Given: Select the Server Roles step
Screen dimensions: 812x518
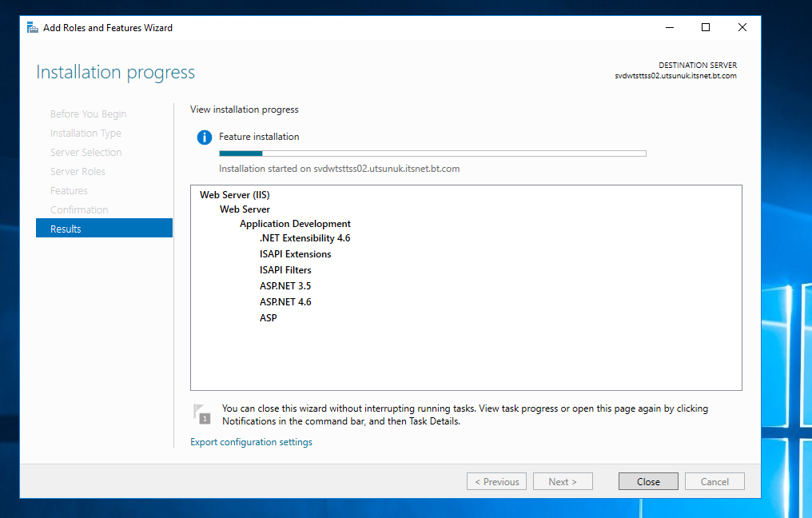Looking at the screenshot, I should (x=78, y=171).
